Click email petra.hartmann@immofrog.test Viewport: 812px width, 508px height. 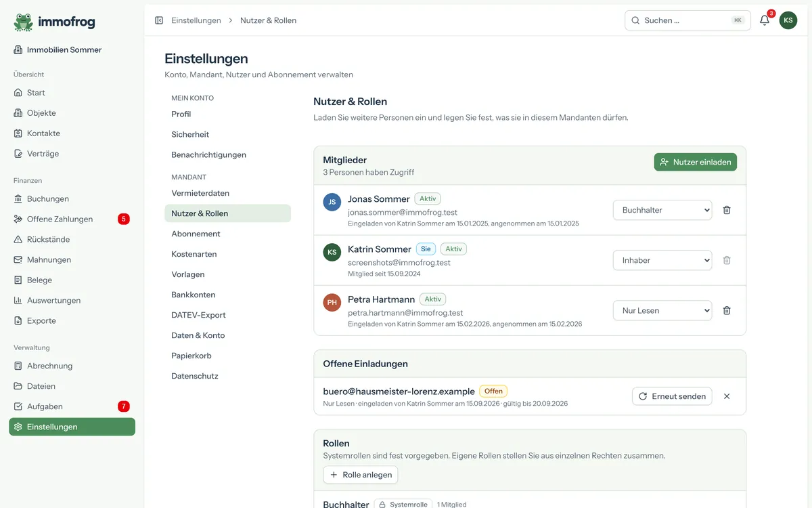click(x=405, y=313)
